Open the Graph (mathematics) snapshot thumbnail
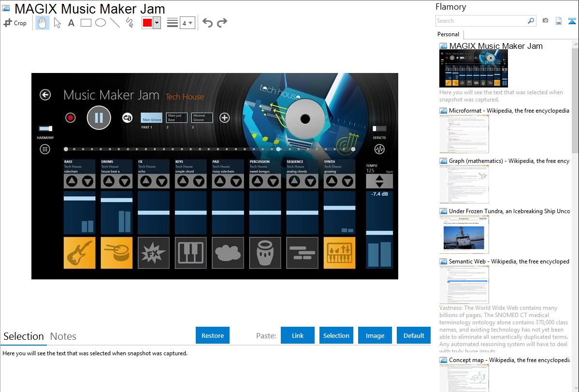This screenshot has height=392, width=579. 464,184
